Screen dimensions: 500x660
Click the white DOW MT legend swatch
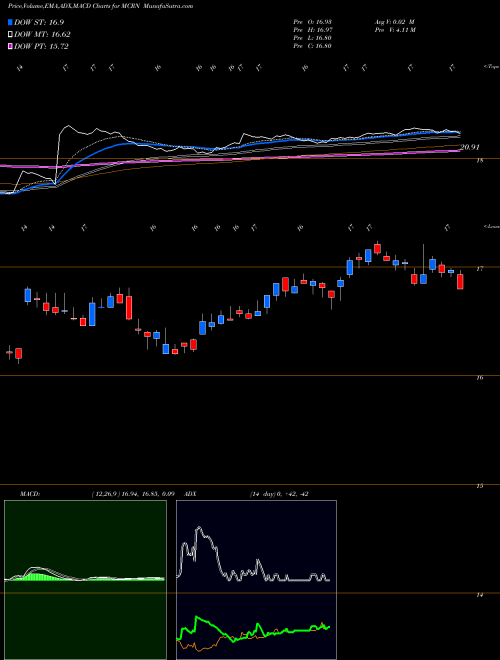pos(11,35)
